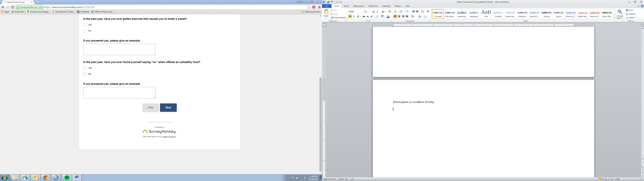Open the font name dropdown showing Calibri

(x=363, y=12)
